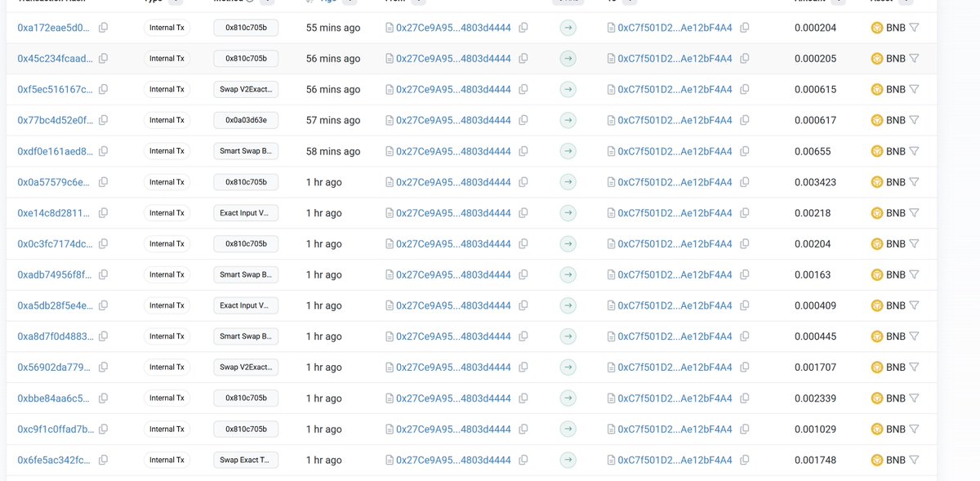Filter by BNB asset on 0.00163 row

[914, 274]
